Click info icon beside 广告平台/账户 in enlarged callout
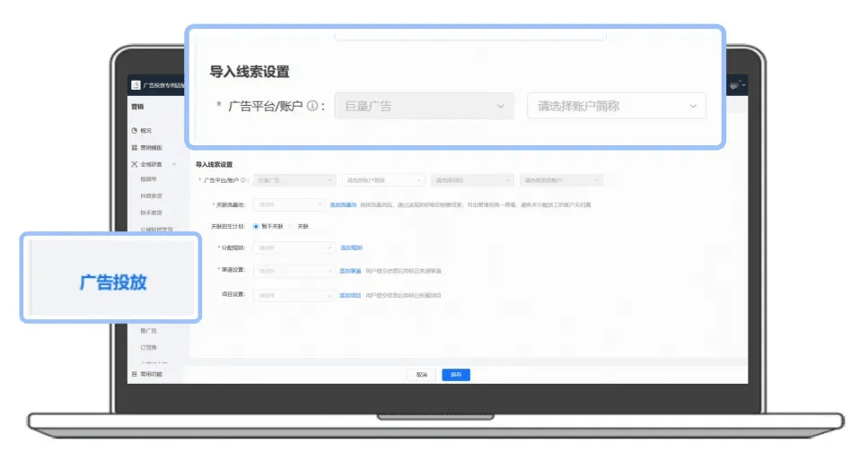 point(312,106)
